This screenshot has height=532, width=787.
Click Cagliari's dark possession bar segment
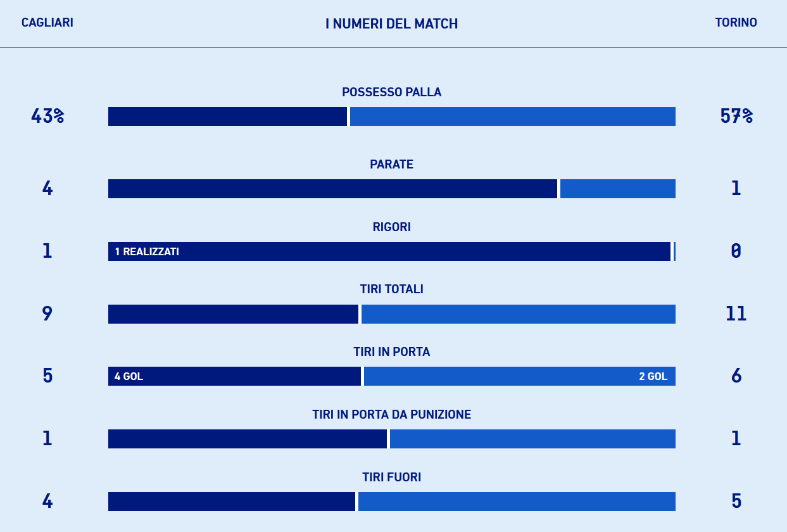227,117
